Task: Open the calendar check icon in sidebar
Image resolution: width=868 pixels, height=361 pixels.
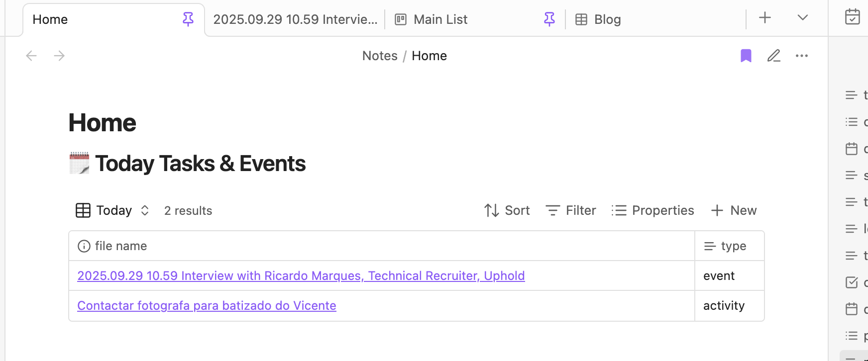Action: 852,17
